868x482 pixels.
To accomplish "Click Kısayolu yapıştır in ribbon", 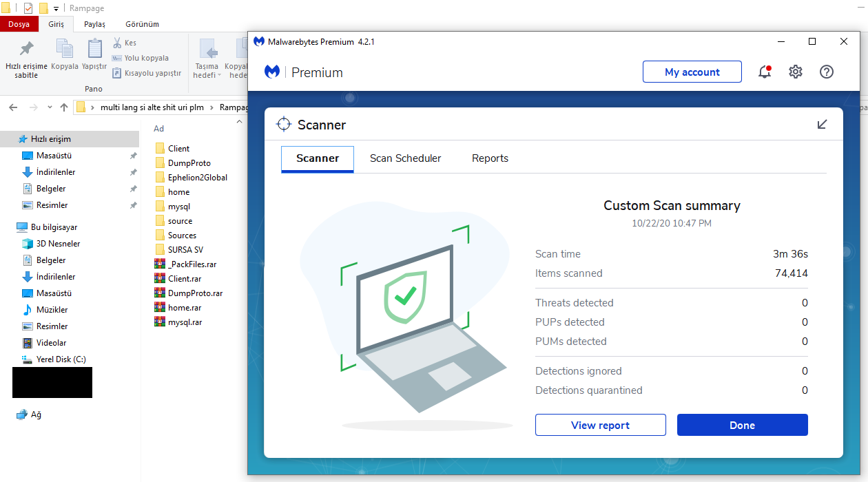I will click(147, 73).
